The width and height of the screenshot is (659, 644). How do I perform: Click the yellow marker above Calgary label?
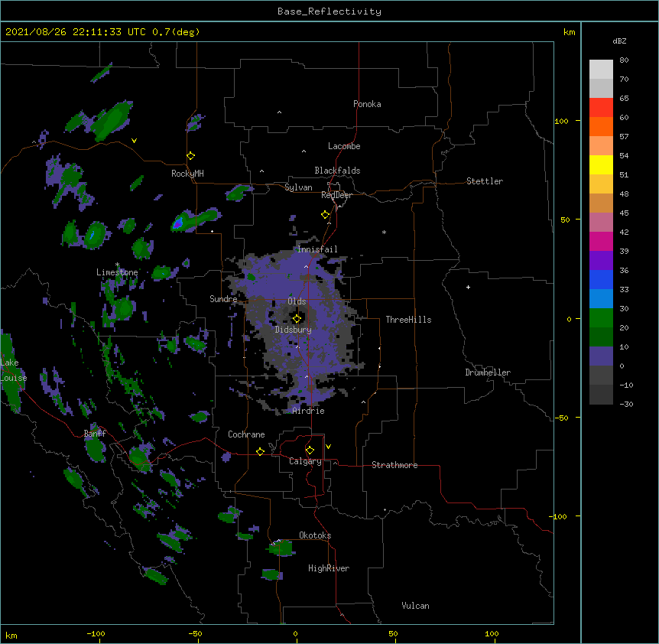pyautogui.click(x=310, y=450)
